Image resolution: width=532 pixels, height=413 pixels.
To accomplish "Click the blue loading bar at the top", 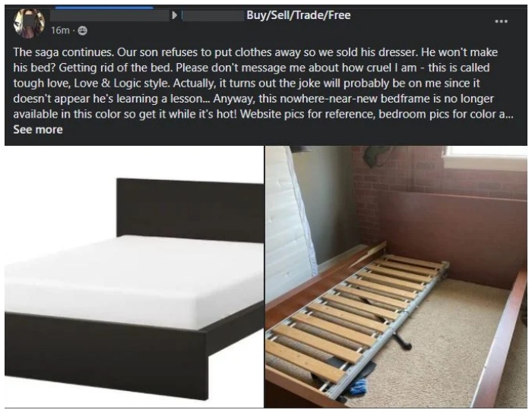I will [104, 7].
